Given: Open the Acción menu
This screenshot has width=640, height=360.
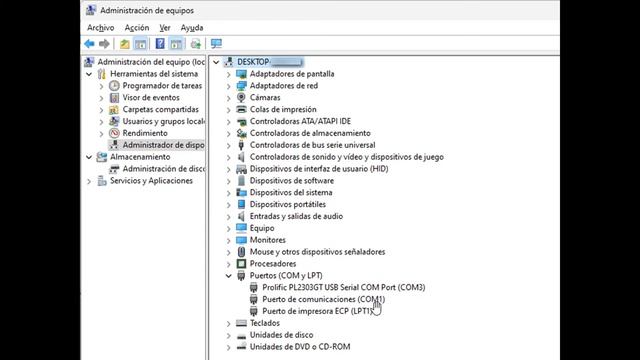Looking at the screenshot, I should 137,28.
